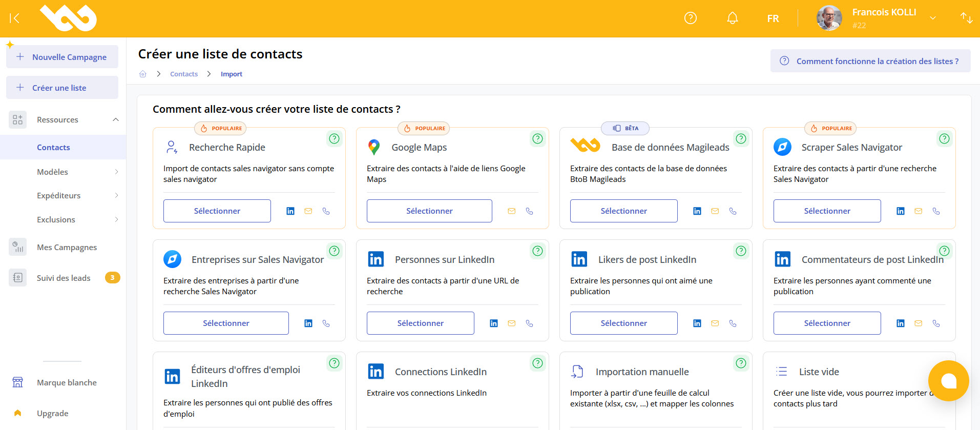This screenshot has height=430, width=980.
Task: Open help icon on Éditeurs d'offres d'emploi card
Action: point(335,363)
